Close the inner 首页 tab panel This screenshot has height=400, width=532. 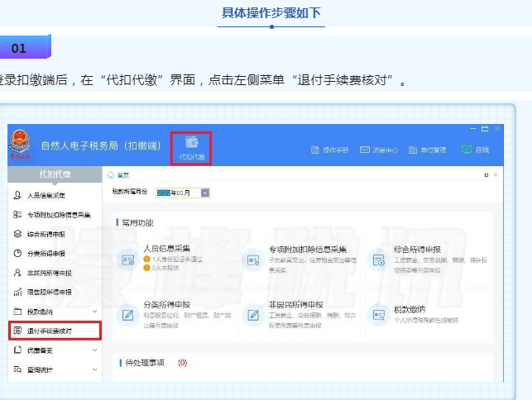496,175
